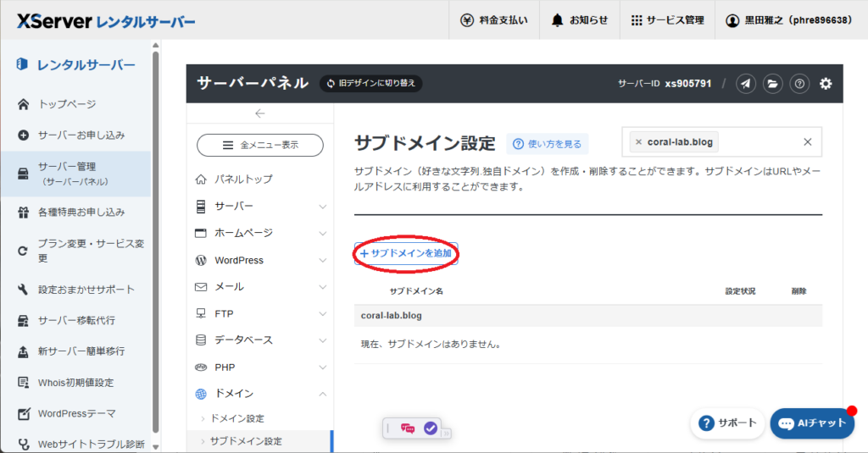Viewport: 868px width, 453px height.
Task: Select サーバー管理 (サーバーパネル) sidebar item
Action: coord(75,174)
